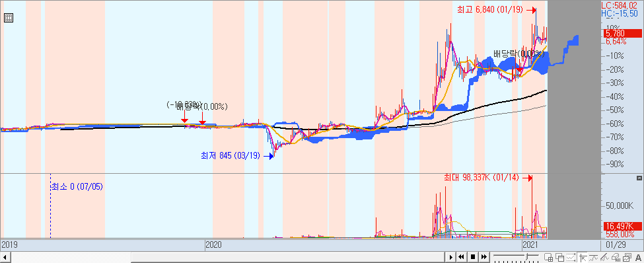Click the 6,64% change label
Viewport: 644px width, 263px height.
pyautogui.click(x=616, y=42)
